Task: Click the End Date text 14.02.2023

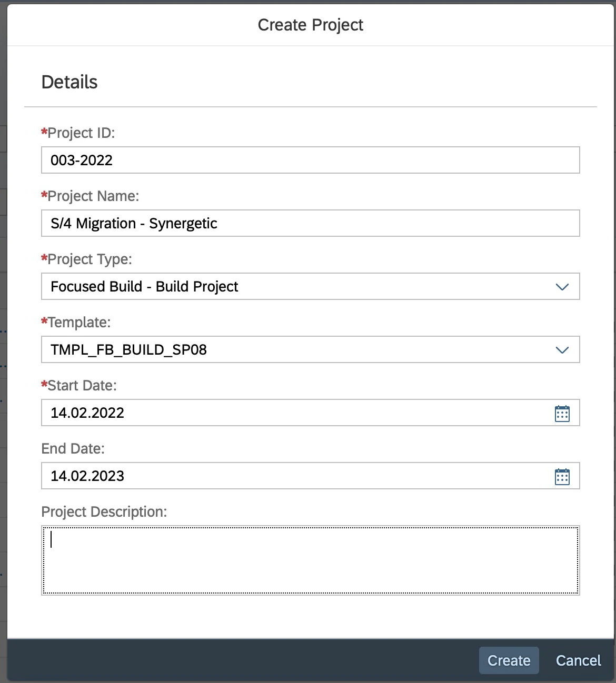Action: [87, 476]
